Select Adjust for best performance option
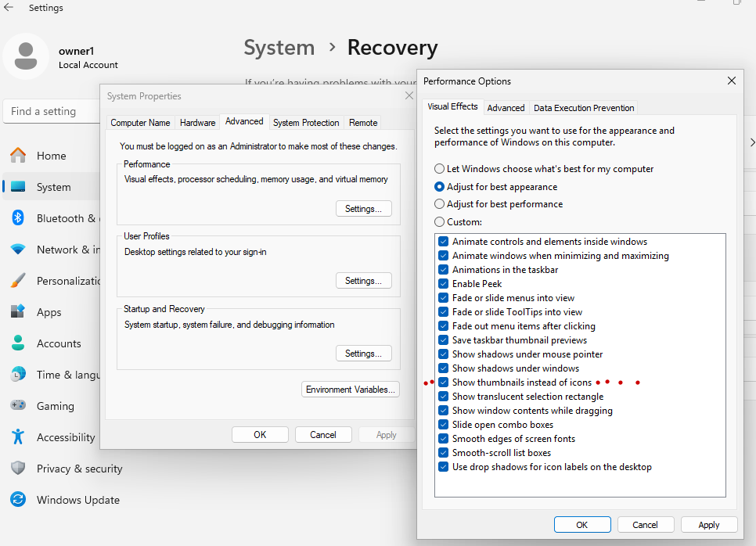Image resolution: width=756 pixels, height=546 pixels. click(440, 204)
